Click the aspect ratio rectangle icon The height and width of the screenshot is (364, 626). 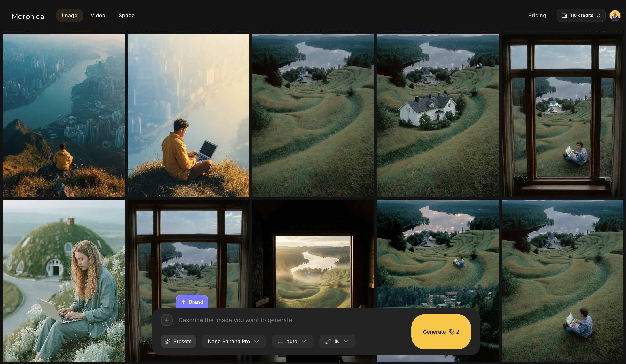280,341
